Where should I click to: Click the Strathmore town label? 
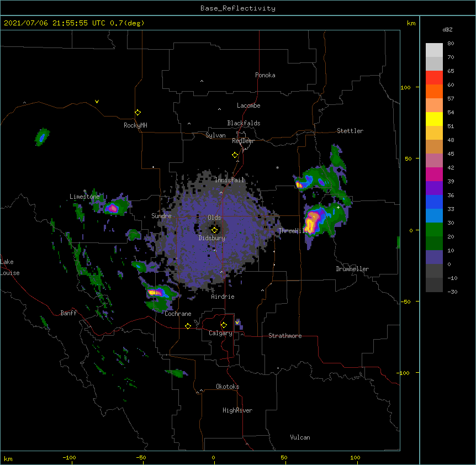285,336
